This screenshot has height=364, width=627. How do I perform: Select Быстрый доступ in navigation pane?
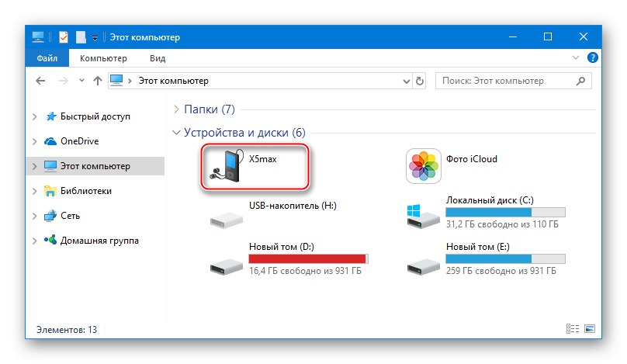click(95, 116)
